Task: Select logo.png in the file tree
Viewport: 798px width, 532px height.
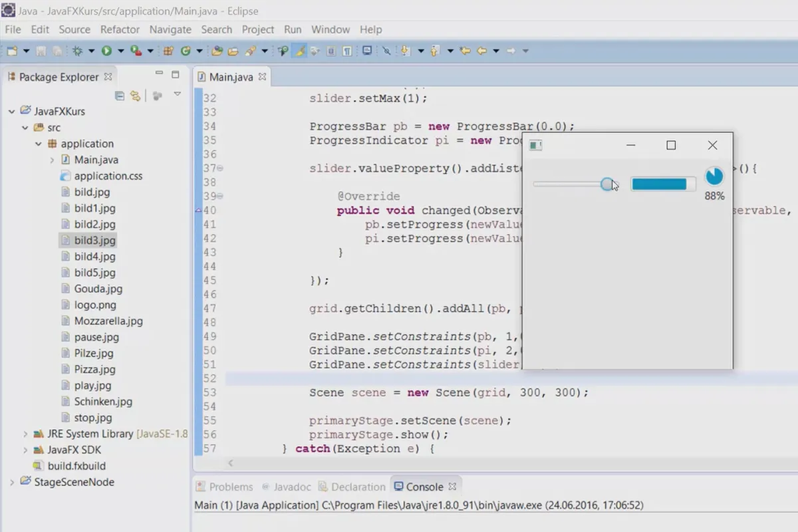Action: point(88,305)
